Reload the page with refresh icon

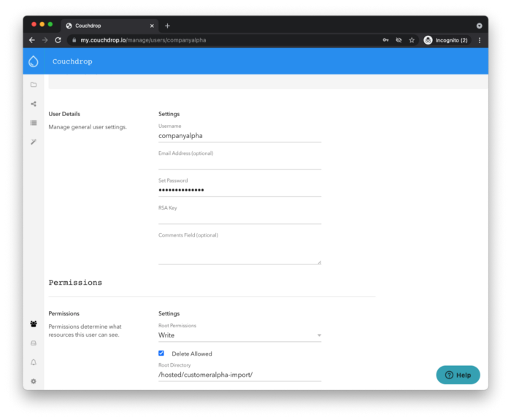pos(58,40)
